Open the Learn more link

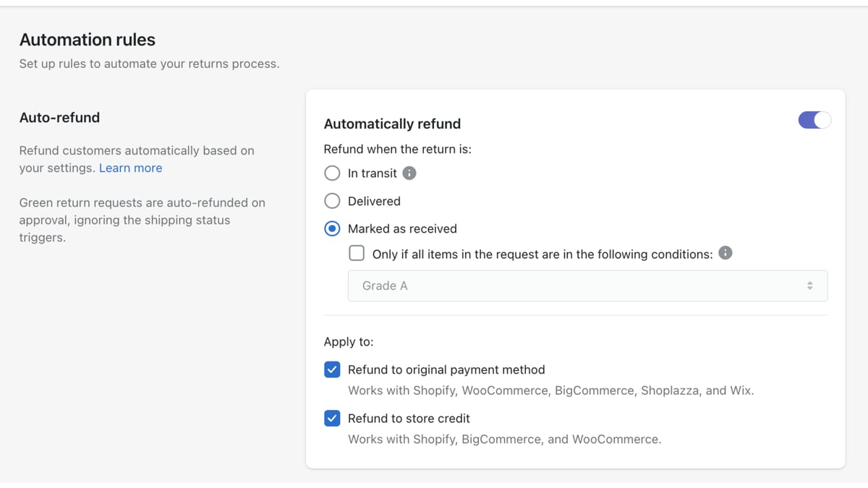130,168
